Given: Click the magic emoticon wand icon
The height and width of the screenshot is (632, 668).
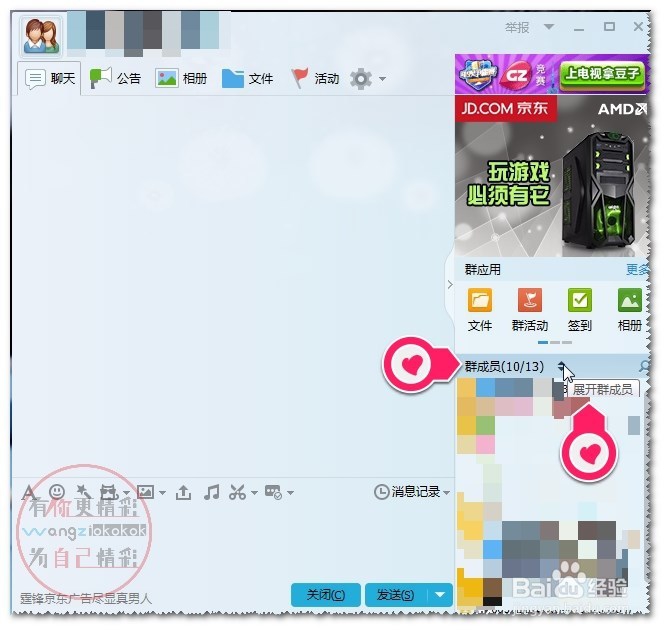Looking at the screenshot, I should (x=84, y=492).
